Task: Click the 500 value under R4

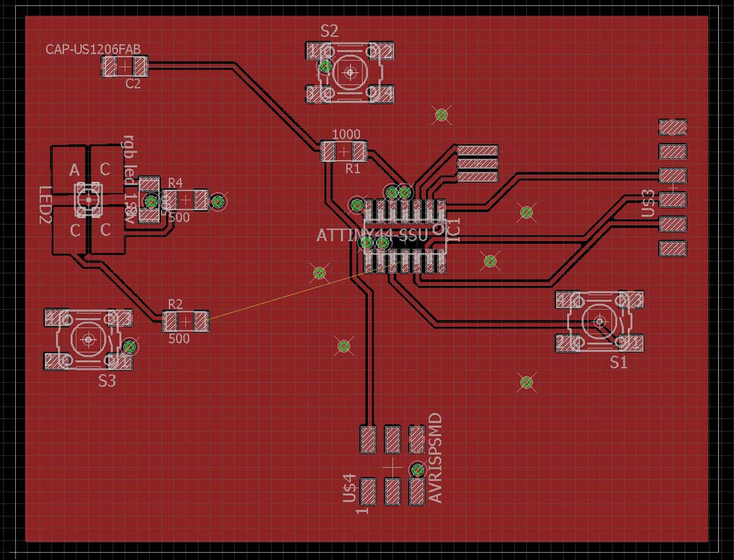Action: coord(179,217)
